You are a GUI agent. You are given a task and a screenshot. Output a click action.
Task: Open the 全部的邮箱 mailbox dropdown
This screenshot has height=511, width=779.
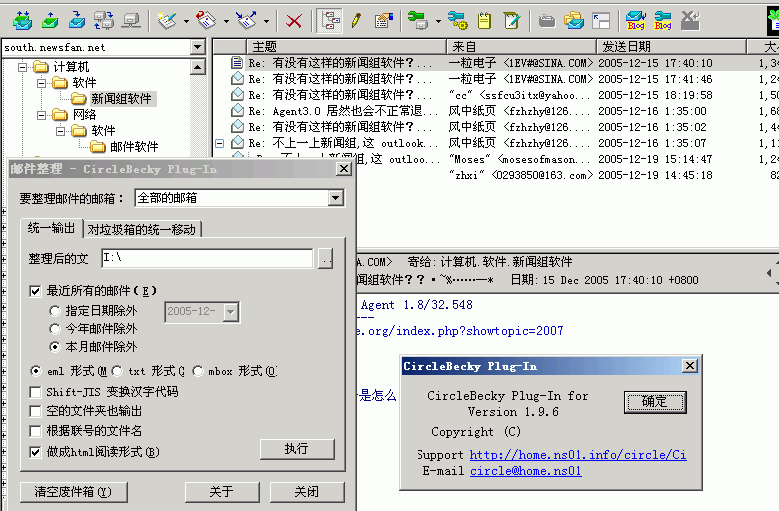tap(336, 198)
